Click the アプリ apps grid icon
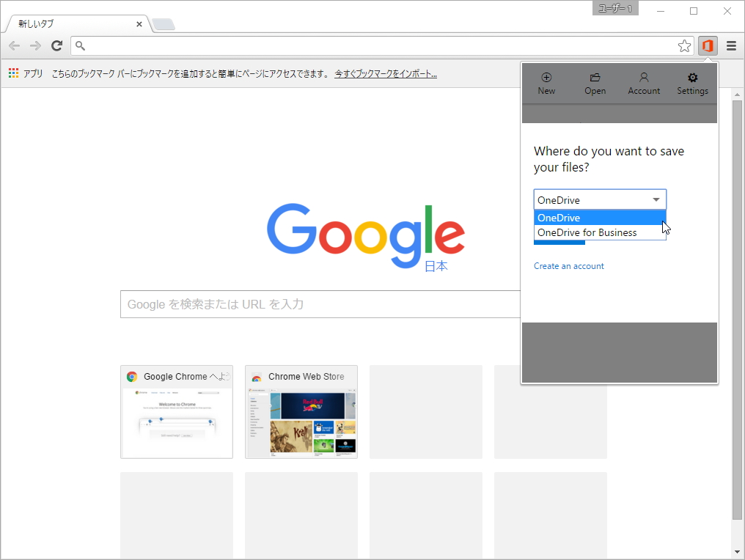 tap(12, 73)
